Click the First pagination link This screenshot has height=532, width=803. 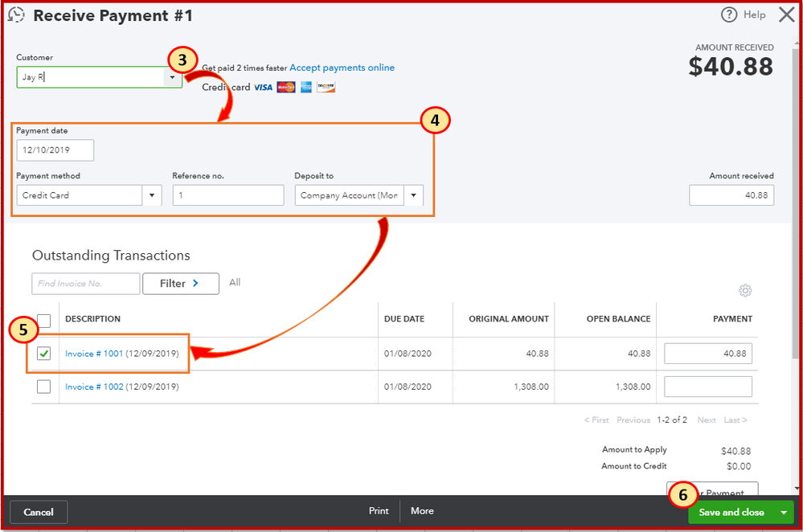coord(596,419)
